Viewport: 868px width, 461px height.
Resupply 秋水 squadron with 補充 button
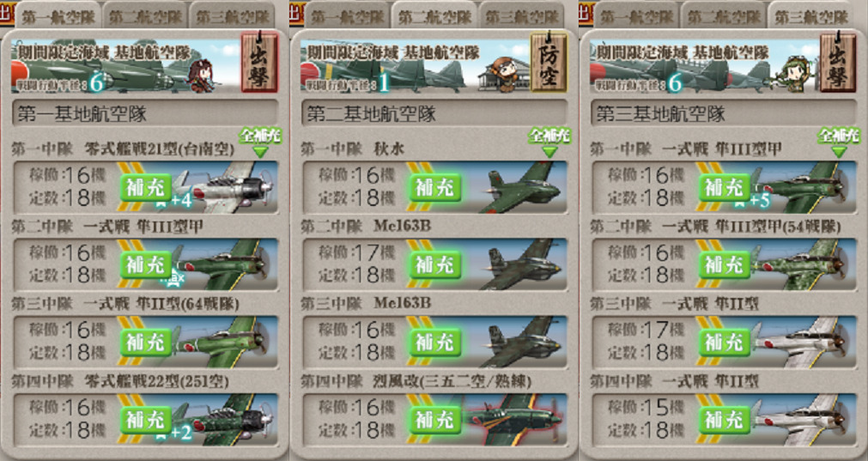tap(435, 188)
